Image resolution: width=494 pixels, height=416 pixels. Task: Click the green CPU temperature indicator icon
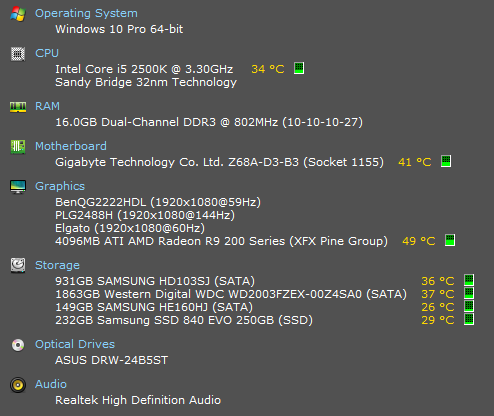(x=299, y=68)
